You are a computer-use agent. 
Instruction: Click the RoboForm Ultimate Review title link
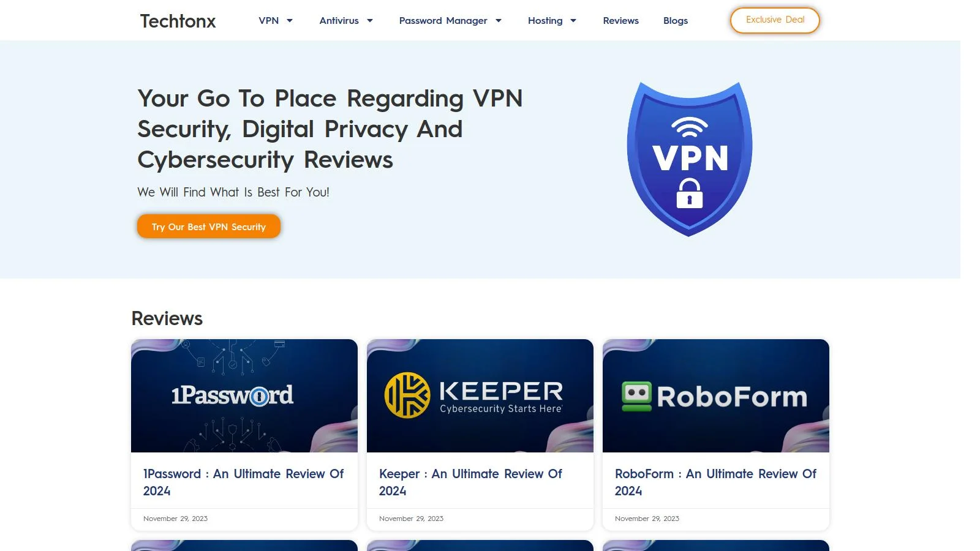[715, 482]
